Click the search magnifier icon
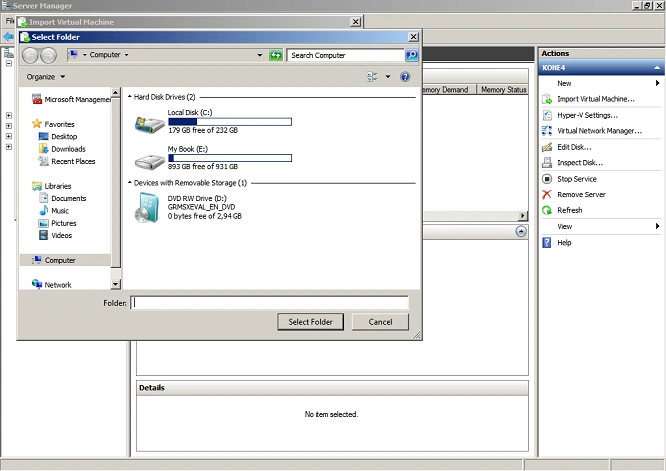 (412, 55)
